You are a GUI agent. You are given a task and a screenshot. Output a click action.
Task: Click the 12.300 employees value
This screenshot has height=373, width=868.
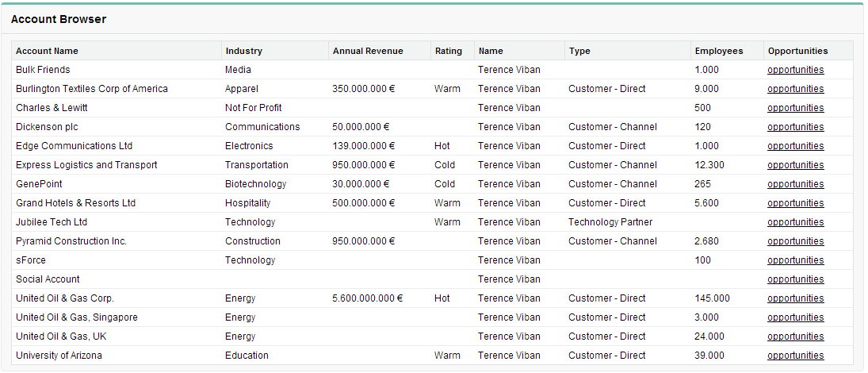(709, 164)
